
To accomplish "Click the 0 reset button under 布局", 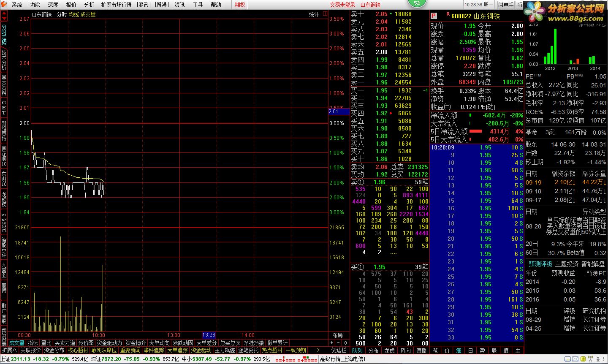I will pyautogui.click(x=345, y=343).
